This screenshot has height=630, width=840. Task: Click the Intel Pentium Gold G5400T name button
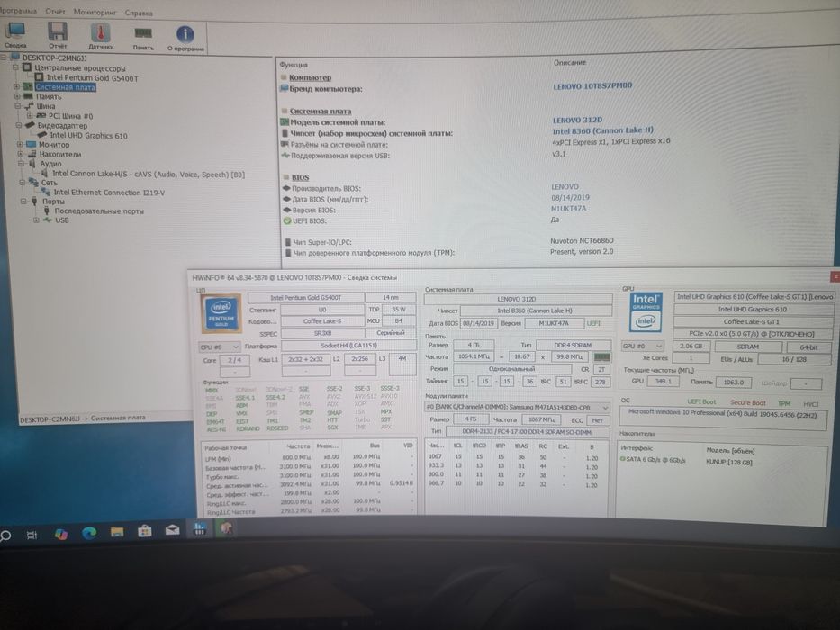point(305,297)
